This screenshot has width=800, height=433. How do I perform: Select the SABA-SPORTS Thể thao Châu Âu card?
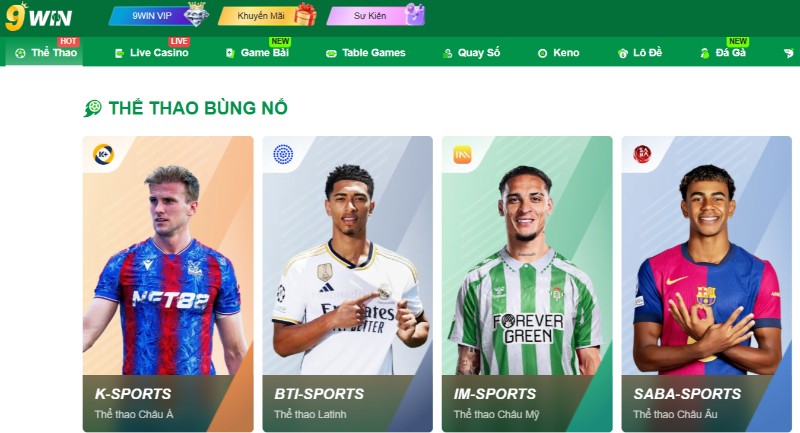[x=707, y=284]
